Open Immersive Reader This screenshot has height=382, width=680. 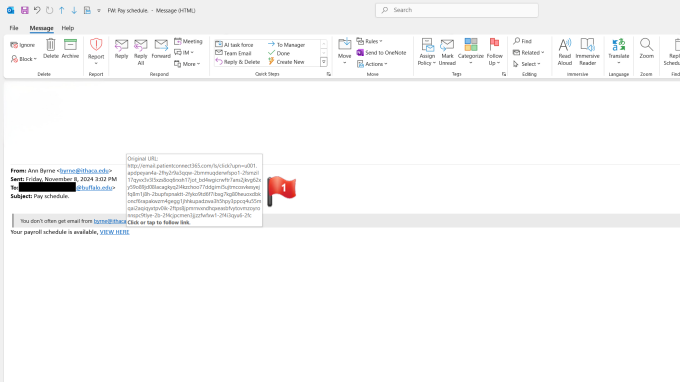[x=588, y=52]
